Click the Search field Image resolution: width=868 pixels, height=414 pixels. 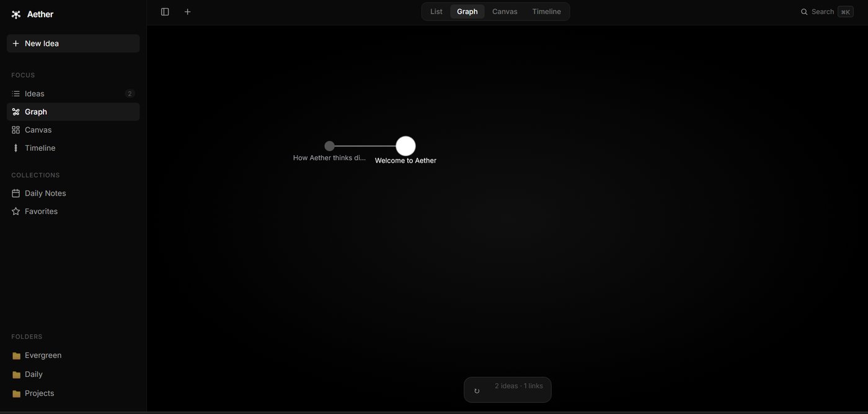pos(827,12)
